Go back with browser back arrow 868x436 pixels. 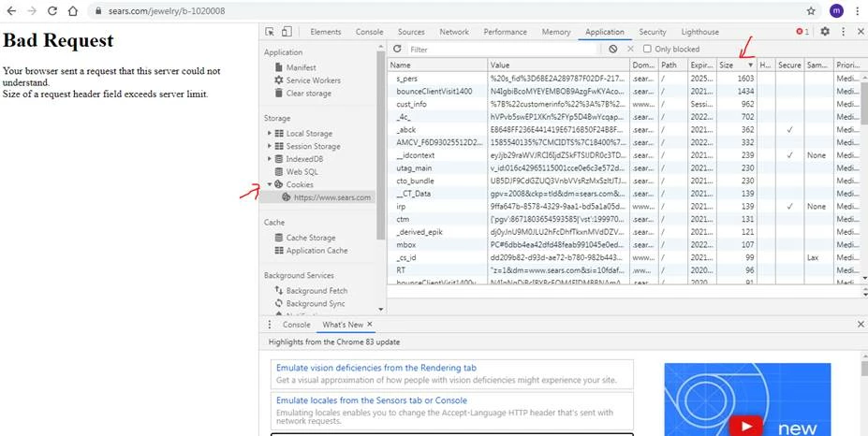[11, 10]
